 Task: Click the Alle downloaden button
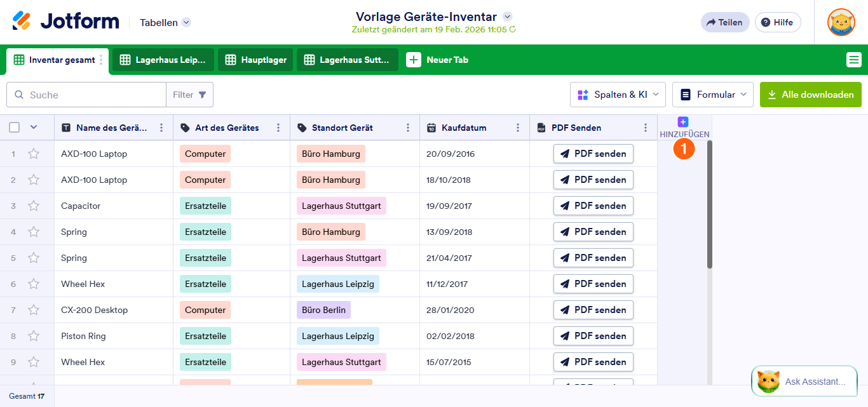[811, 94]
